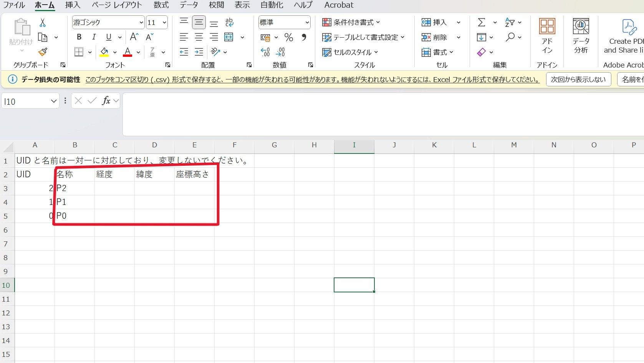Expand the number format dropdown
This screenshot has width=644, height=363.
307,23
